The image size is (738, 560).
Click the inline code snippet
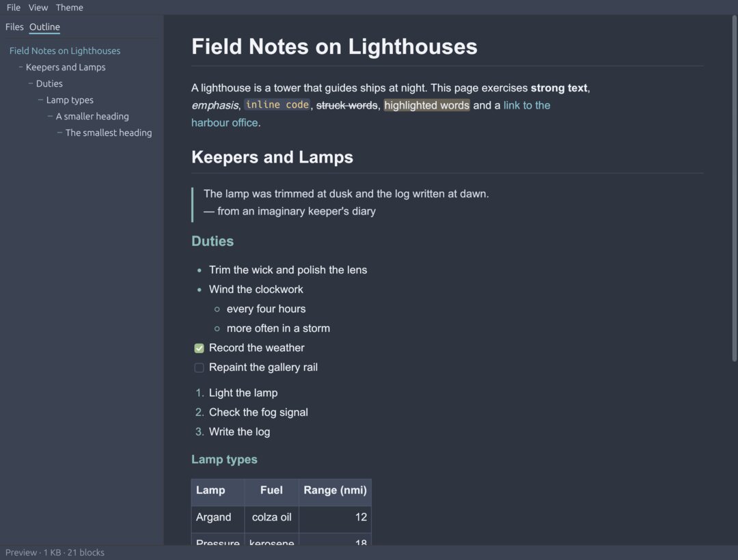[x=277, y=105]
